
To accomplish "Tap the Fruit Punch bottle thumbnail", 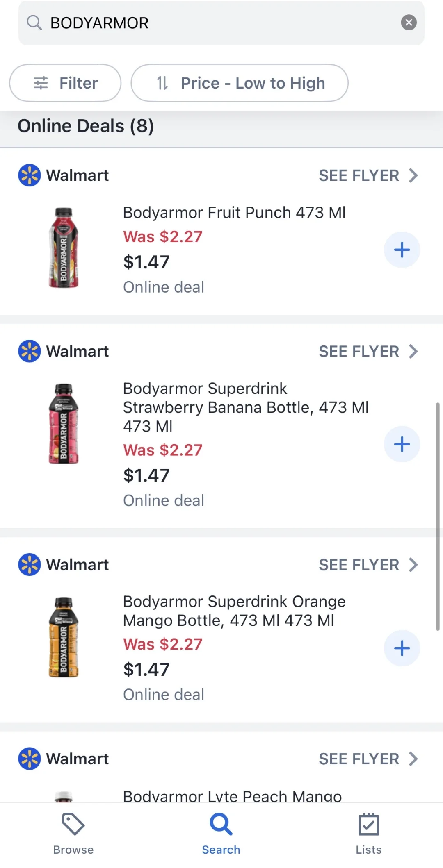I will pyautogui.click(x=64, y=248).
